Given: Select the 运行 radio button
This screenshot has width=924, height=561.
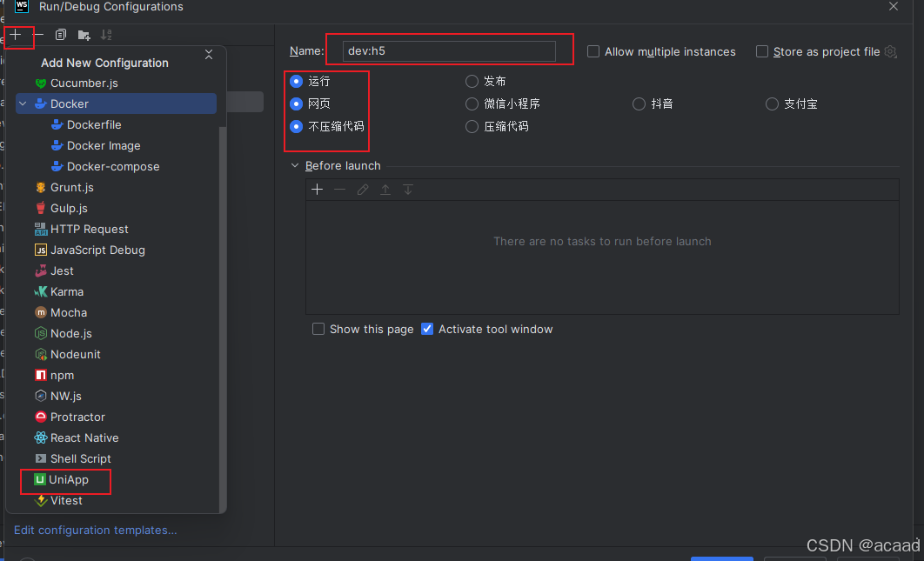Looking at the screenshot, I should tap(297, 81).
